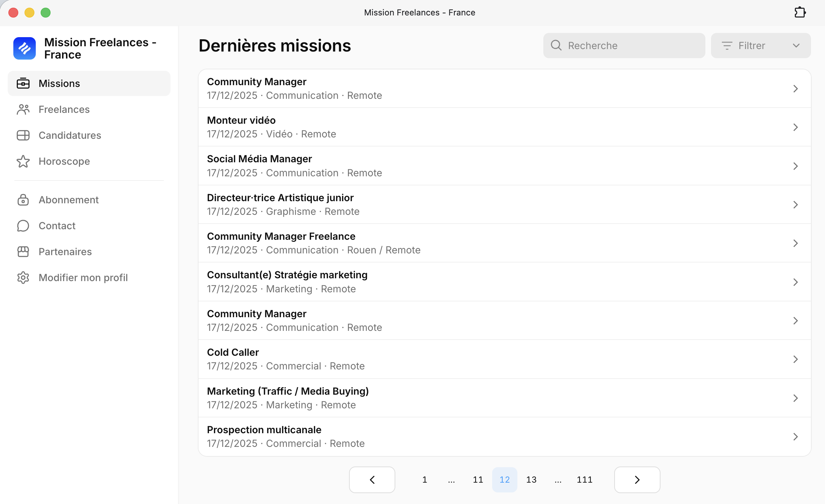825x504 pixels.
Task: Click the Freelances people icon
Action: [x=23, y=109]
